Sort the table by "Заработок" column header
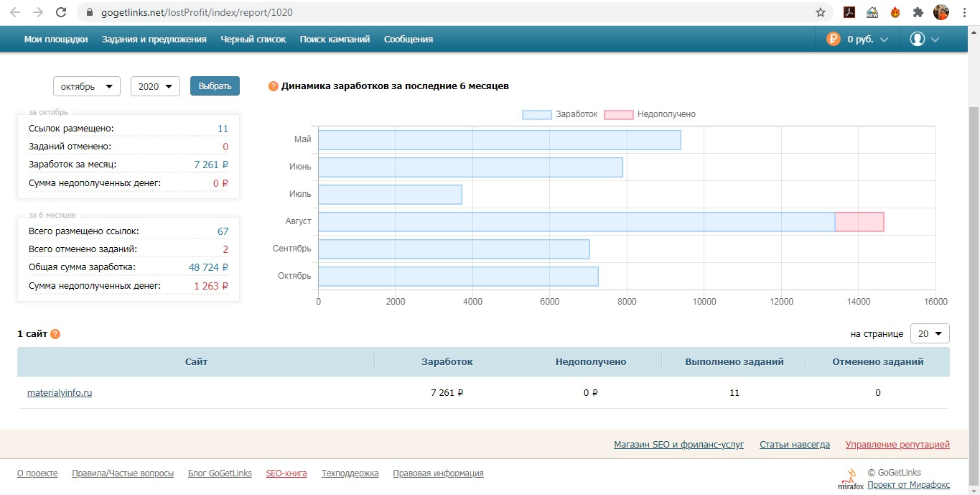 click(447, 362)
